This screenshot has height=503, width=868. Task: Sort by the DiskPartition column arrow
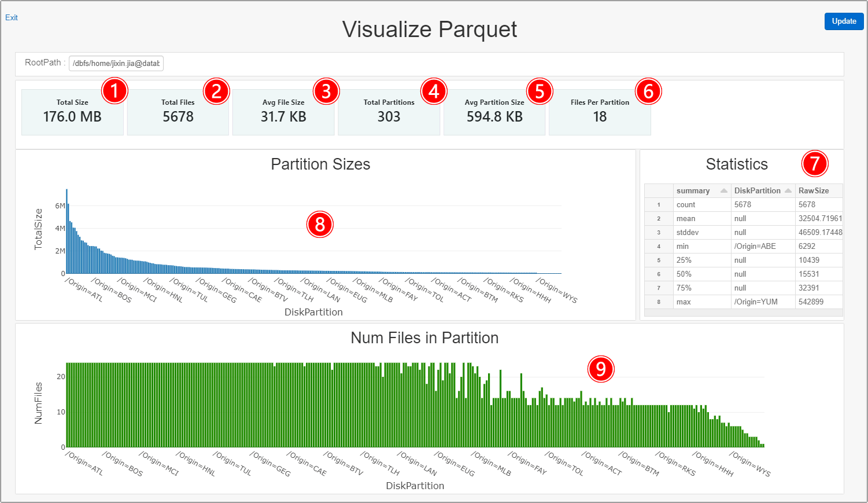788,190
